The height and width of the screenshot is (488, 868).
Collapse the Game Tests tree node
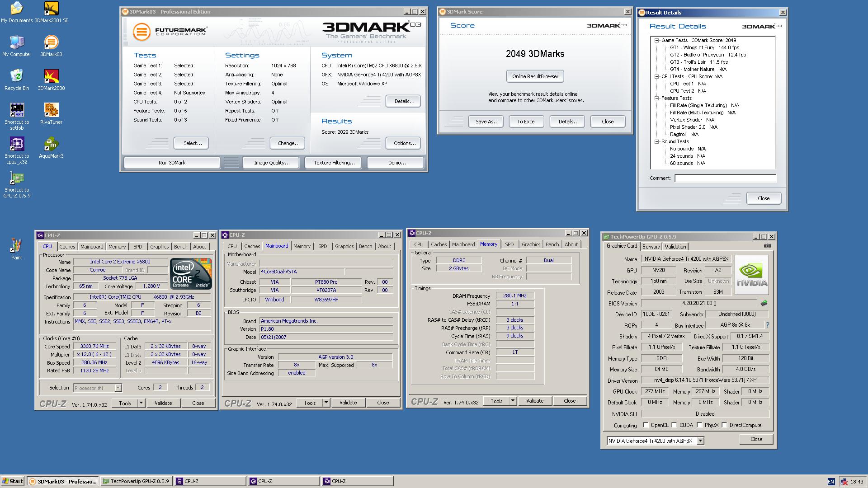point(656,40)
